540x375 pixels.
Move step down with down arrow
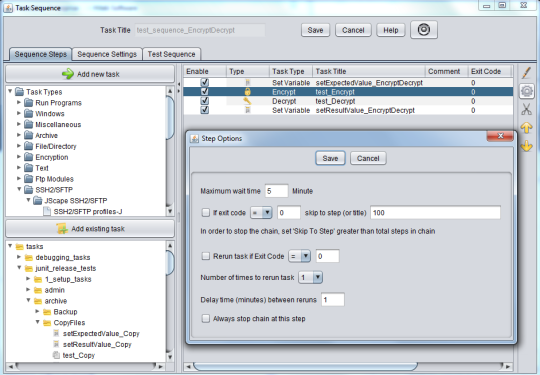tap(526, 146)
